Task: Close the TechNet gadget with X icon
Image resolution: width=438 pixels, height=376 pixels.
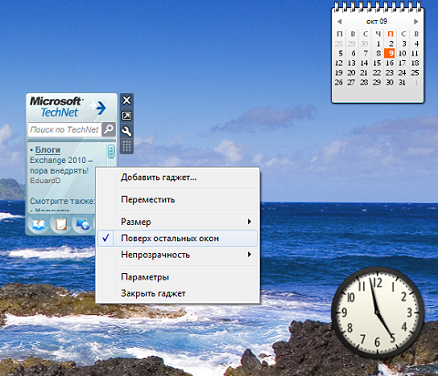Action: (x=127, y=100)
